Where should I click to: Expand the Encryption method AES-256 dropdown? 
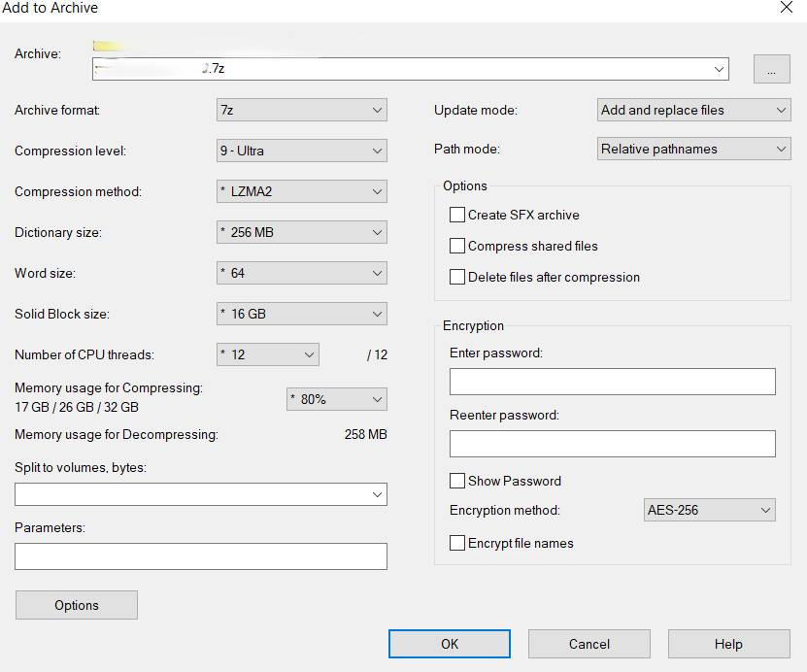pyautogui.click(x=709, y=510)
